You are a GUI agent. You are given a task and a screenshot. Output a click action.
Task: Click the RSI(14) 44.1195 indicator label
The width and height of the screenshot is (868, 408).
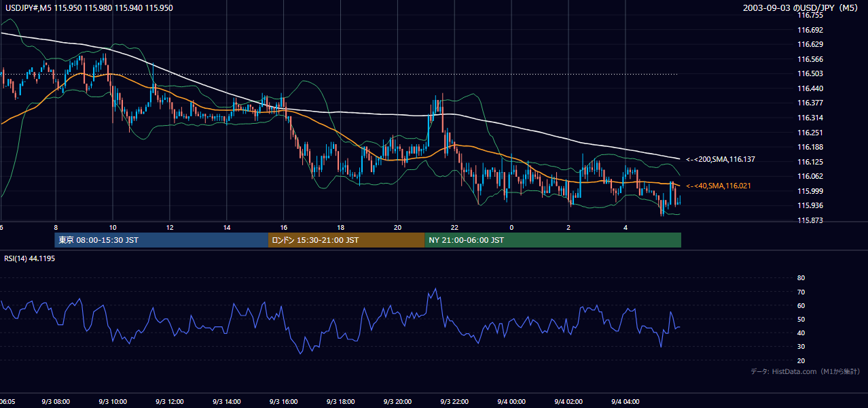coord(30,258)
